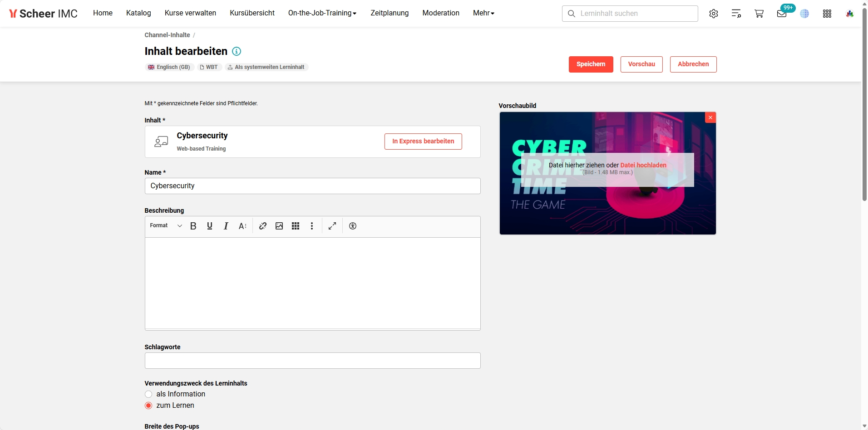Click the Name input field
The height and width of the screenshot is (430, 868).
click(312, 186)
